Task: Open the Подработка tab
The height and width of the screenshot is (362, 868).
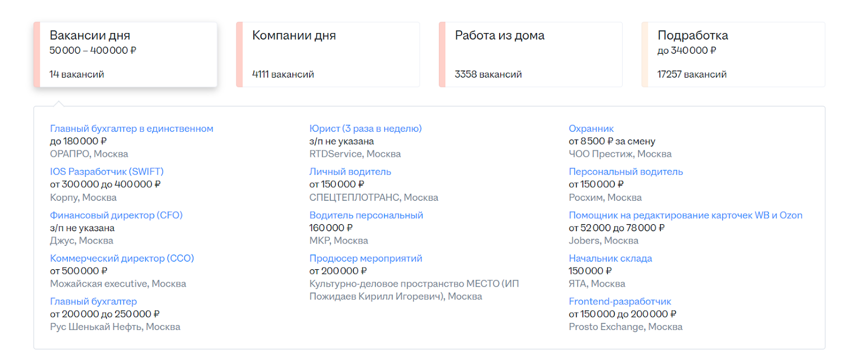Action: coord(692,36)
